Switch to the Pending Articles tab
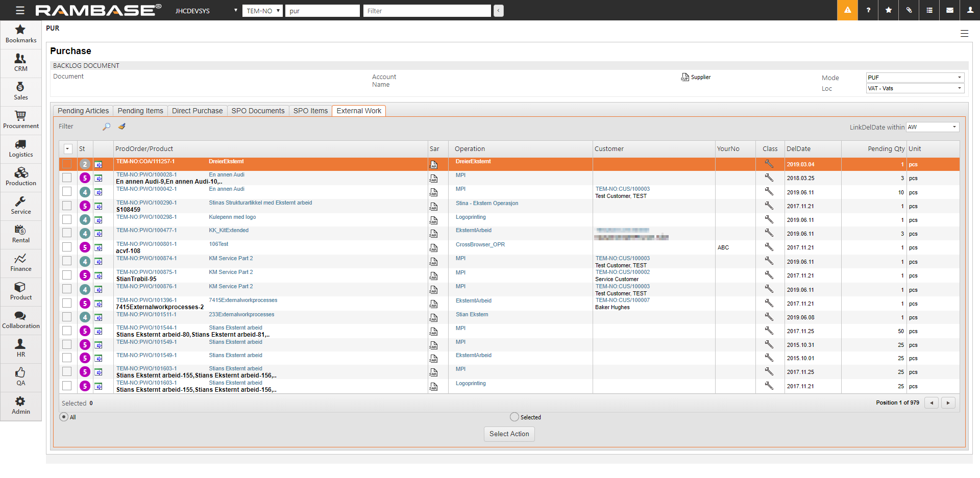 click(83, 111)
